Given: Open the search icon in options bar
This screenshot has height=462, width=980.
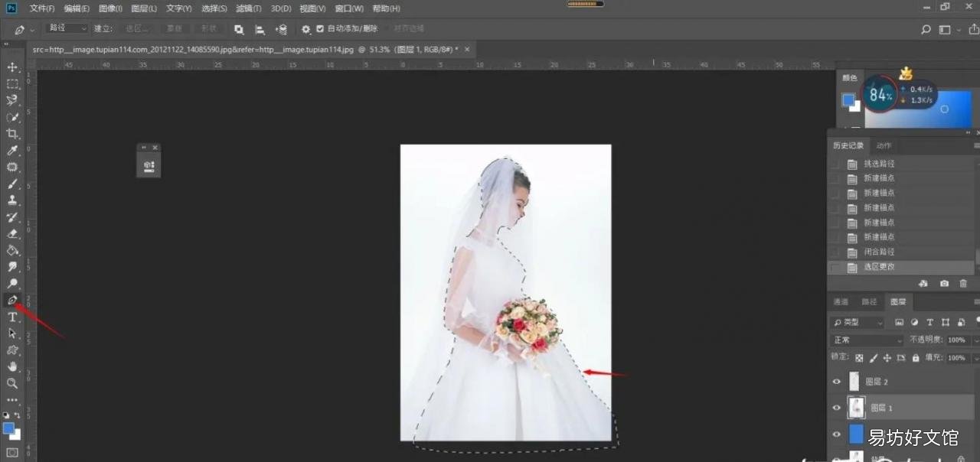Looking at the screenshot, I should pos(926,29).
